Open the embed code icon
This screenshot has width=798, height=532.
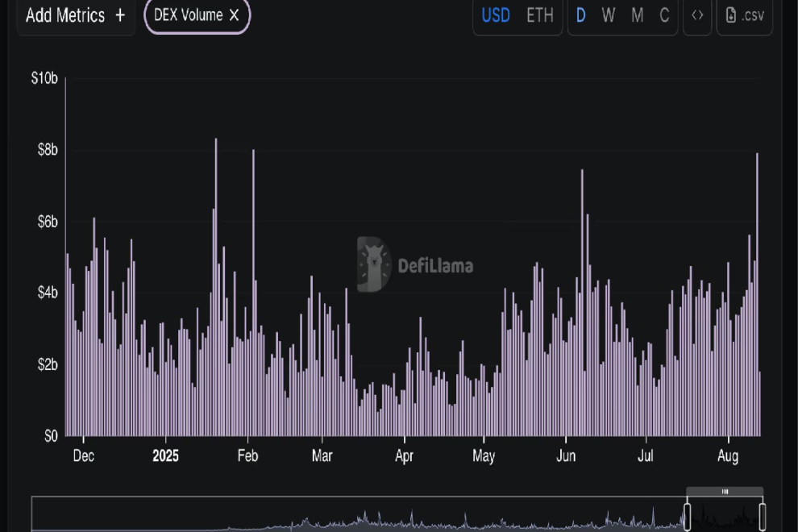tap(697, 15)
